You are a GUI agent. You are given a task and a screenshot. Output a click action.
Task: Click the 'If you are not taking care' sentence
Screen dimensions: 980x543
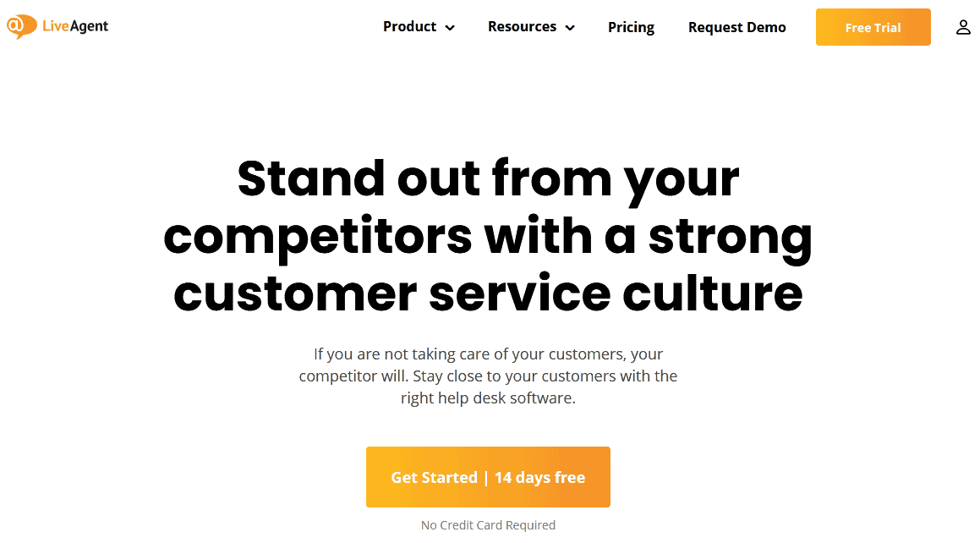point(488,354)
